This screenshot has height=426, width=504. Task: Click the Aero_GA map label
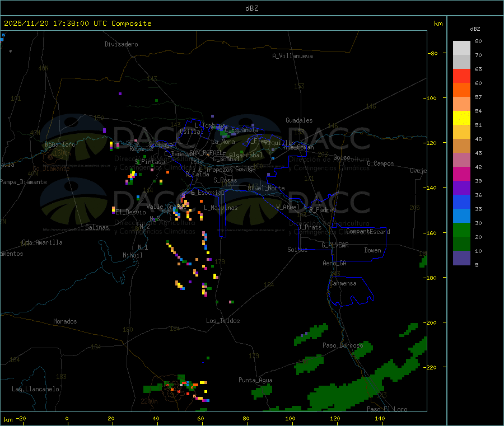click(335, 263)
